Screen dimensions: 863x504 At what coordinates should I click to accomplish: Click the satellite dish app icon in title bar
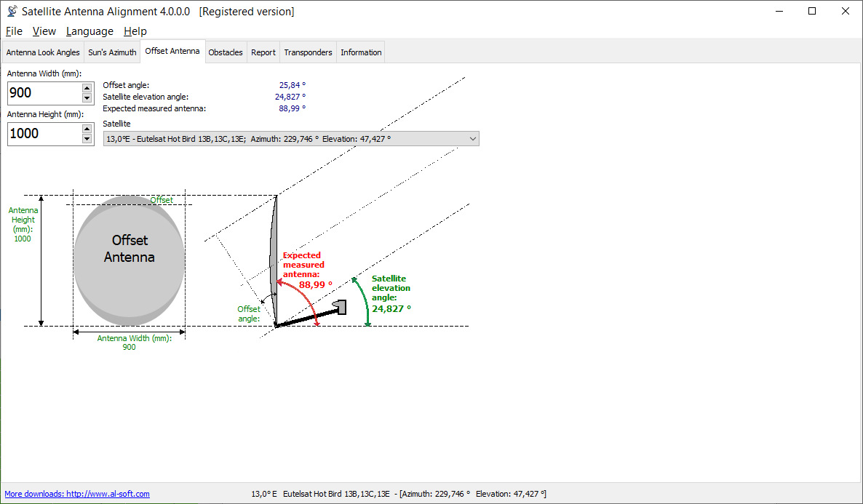click(x=12, y=12)
